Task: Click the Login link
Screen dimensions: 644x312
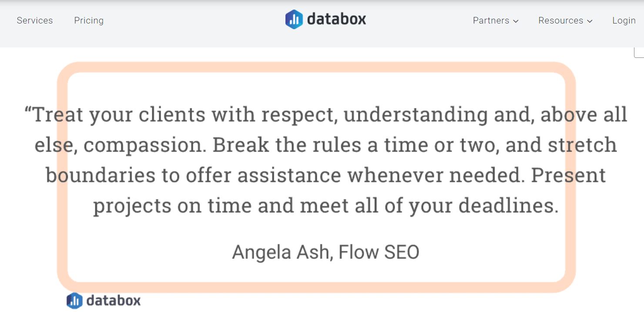Action: pos(624,20)
